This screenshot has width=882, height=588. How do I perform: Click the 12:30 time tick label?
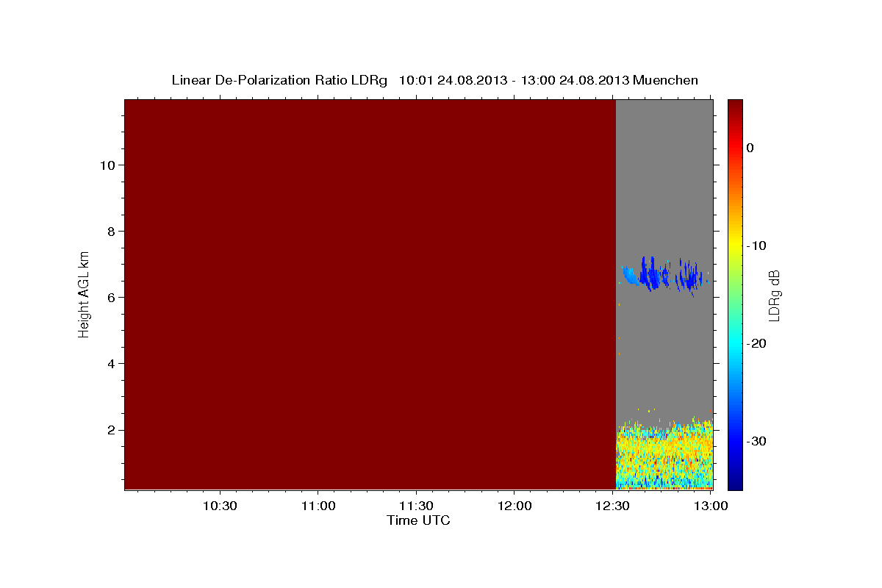click(612, 506)
